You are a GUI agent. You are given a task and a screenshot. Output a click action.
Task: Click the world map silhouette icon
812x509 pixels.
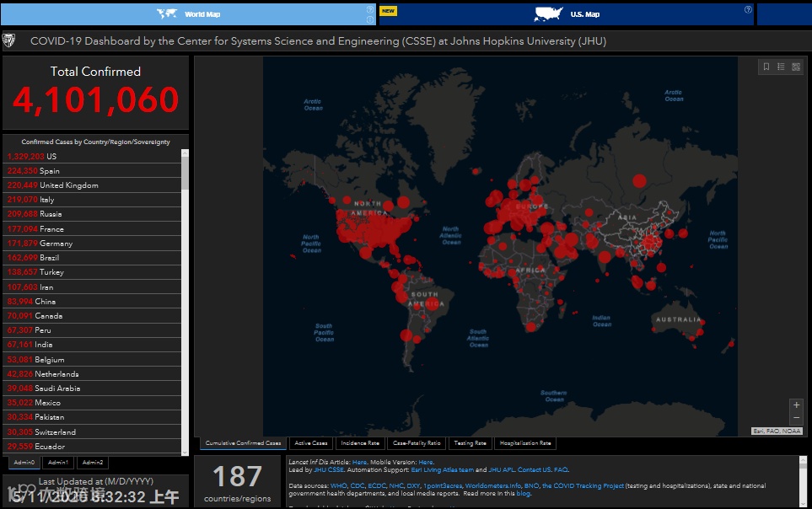pos(167,14)
